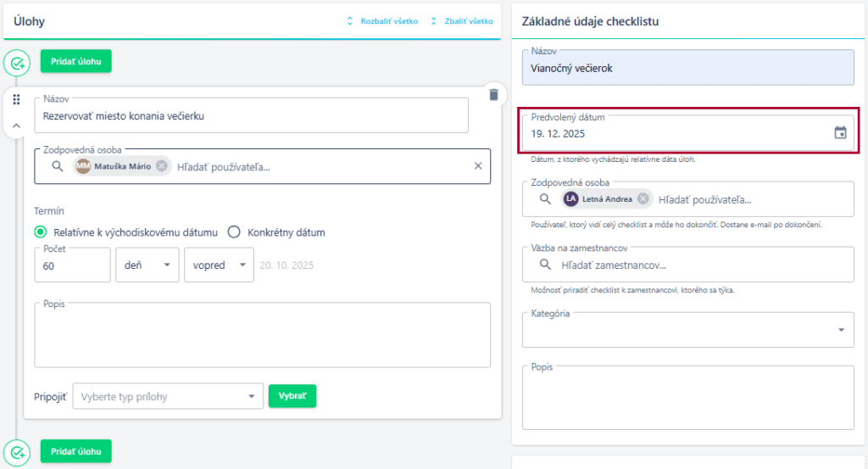The image size is (868, 469).
Task: Open calendar picker for Predvolený dátum
Action: (840, 132)
